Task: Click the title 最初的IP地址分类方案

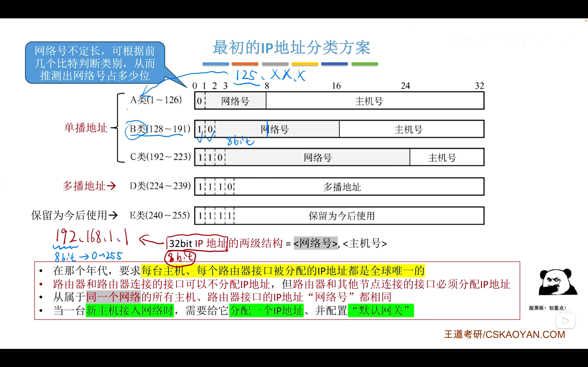Action: pos(291,47)
